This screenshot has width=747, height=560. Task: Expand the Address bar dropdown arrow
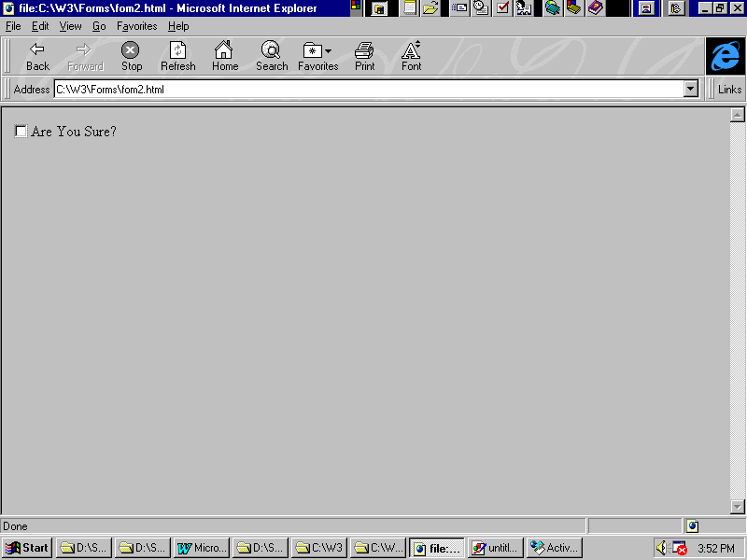coord(691,90)
